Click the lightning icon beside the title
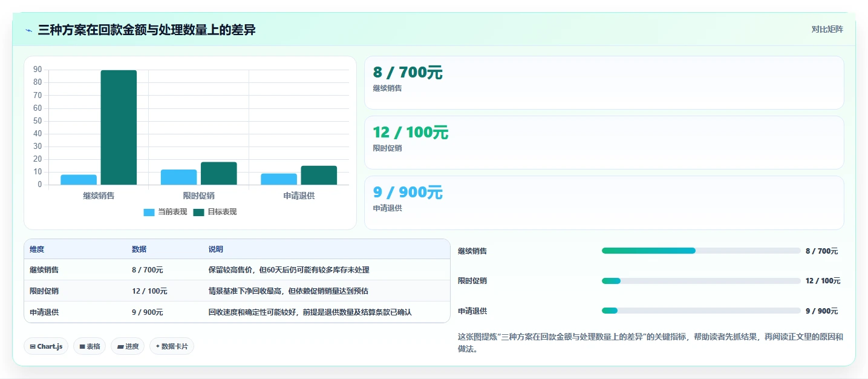 click(x=28, y=30)
